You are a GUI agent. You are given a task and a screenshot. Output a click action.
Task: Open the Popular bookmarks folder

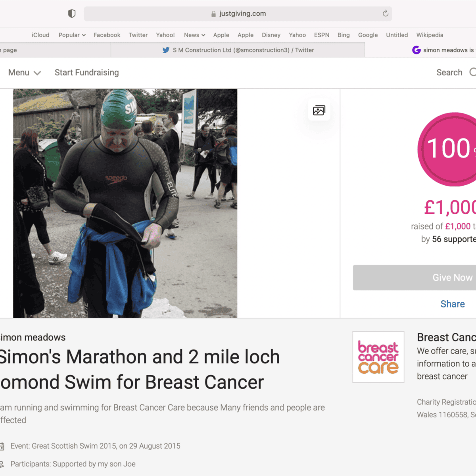point(72,35)
